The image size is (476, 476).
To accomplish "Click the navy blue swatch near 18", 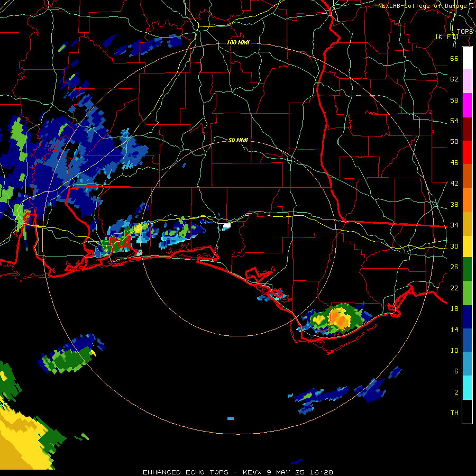I will [467, 317].
